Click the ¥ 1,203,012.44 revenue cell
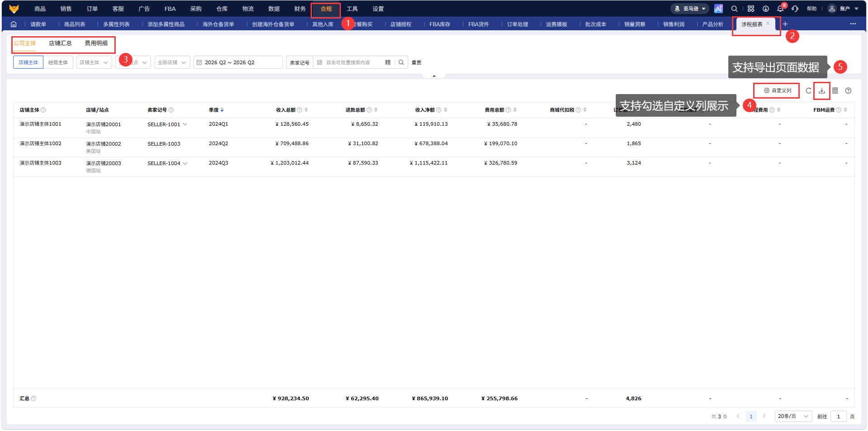The width and height of the screenshot is (868, 431). tap(289, 163)
